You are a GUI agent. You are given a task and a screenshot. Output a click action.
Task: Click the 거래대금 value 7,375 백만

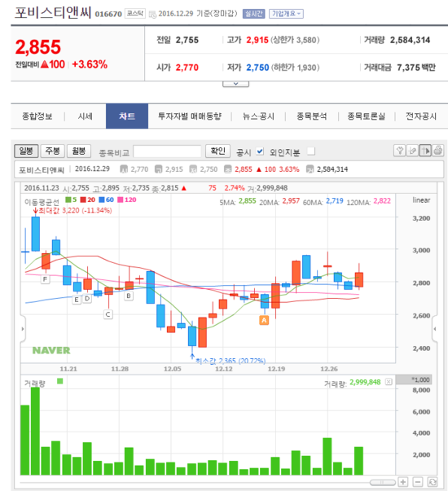(416, 68)
